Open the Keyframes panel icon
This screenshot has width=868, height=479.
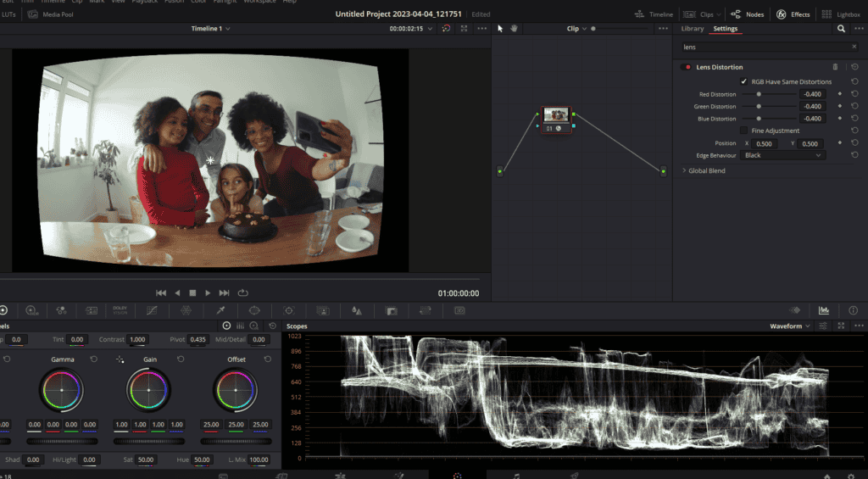795,310
